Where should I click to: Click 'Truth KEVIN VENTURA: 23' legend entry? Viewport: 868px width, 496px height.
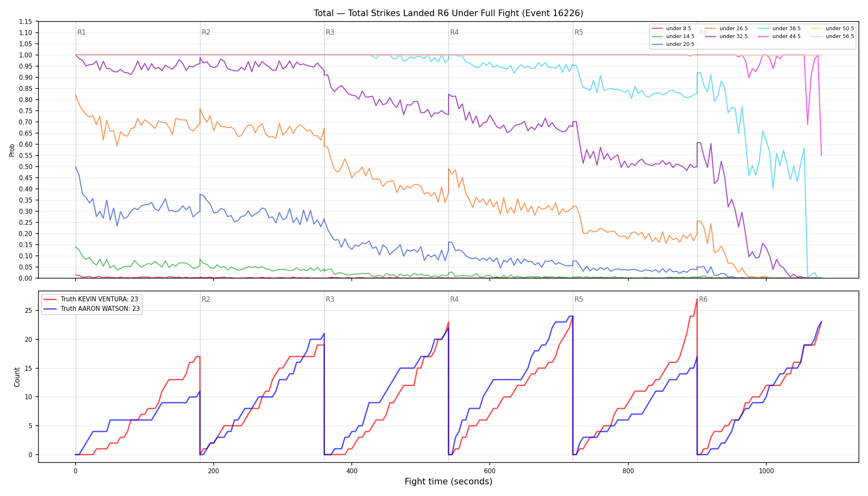99,299
